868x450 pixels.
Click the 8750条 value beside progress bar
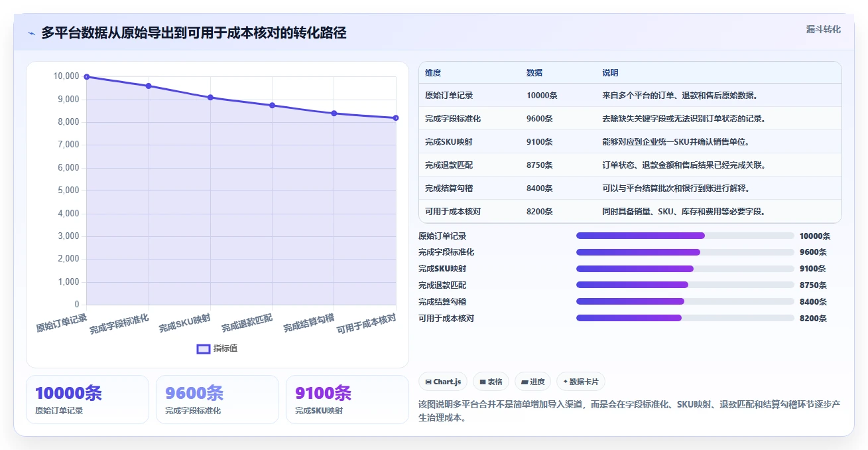[813, 285]
